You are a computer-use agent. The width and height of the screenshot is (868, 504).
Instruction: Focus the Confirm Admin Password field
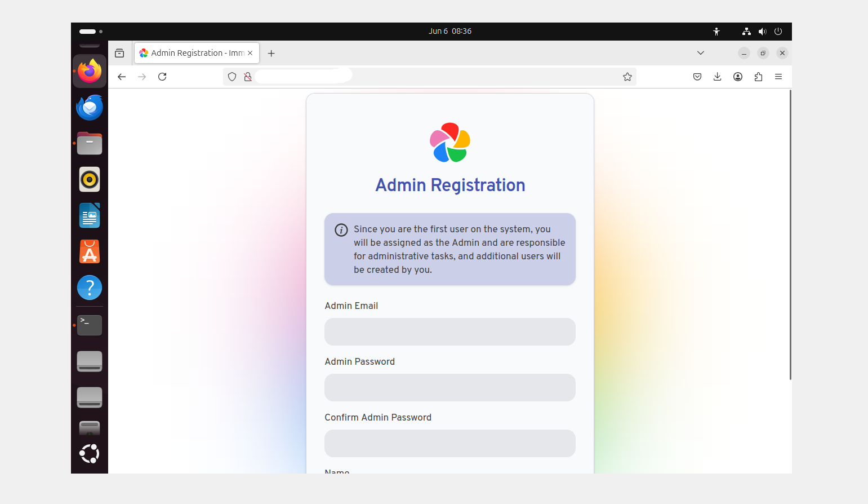[450, 443]
